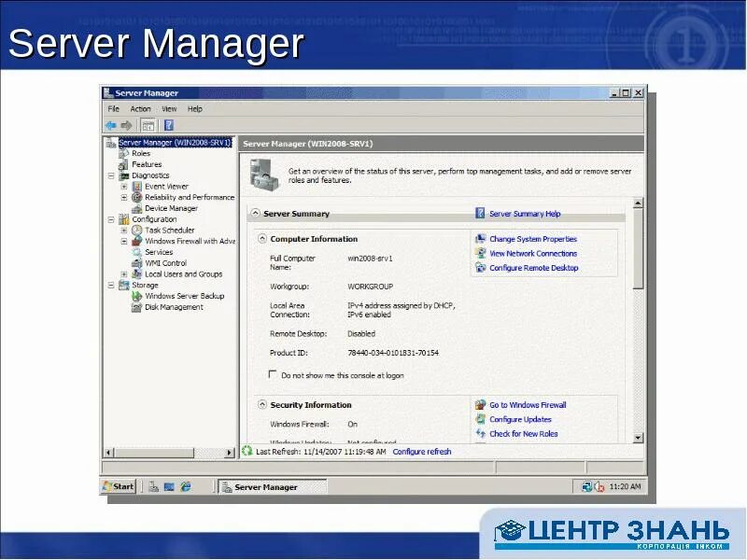Click the tree pane scroll-right arrow
The image size is (747, 560).
tap(230, 453)
